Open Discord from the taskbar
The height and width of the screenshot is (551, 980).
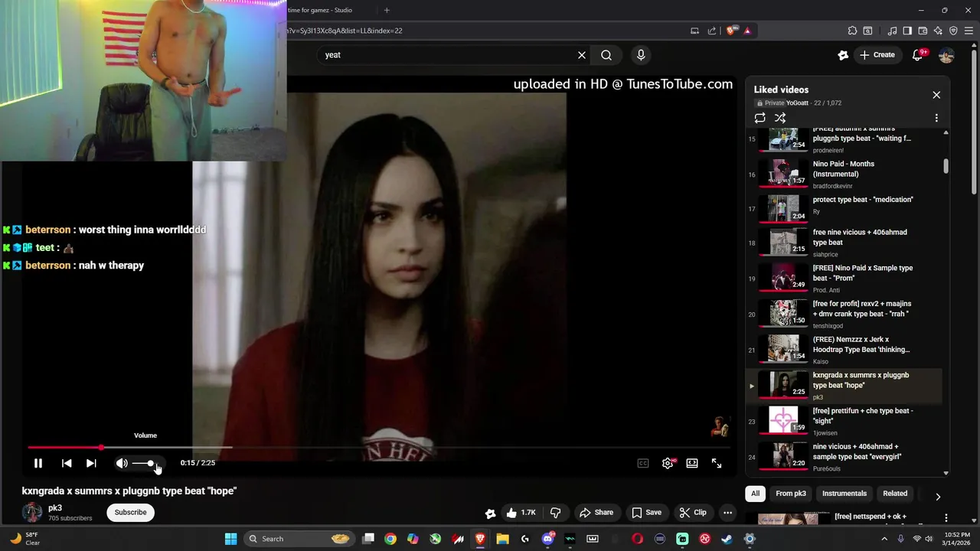tap(547, 539)
